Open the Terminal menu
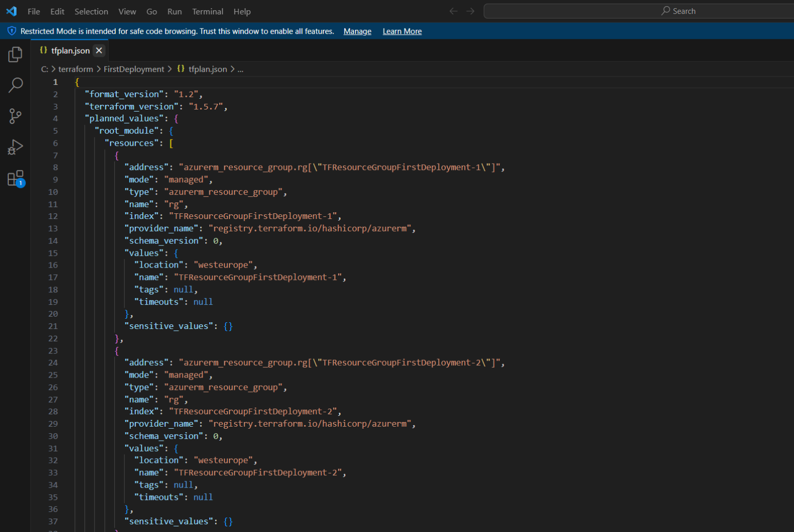 (x=207, y=11)
